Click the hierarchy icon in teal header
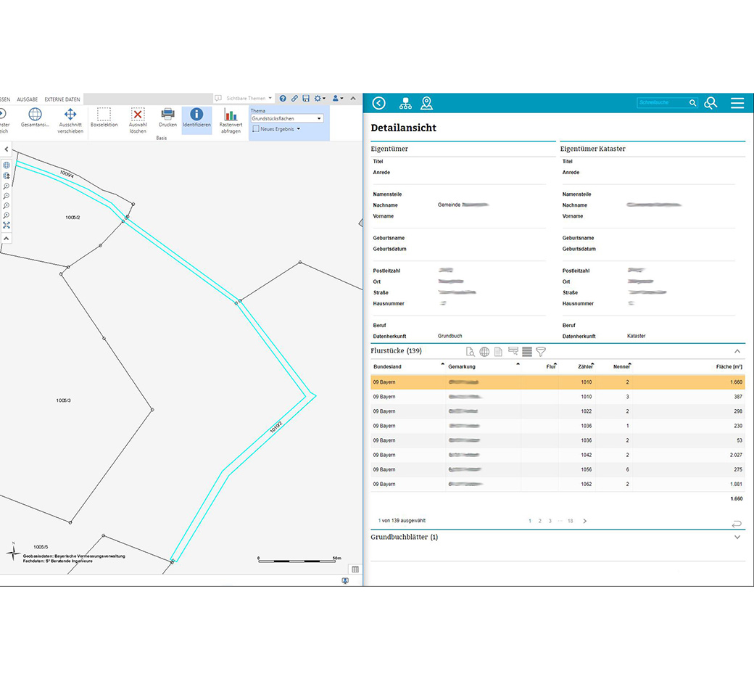Image resolution: width=754 pixels, height=700 pixels. (405, 103)
